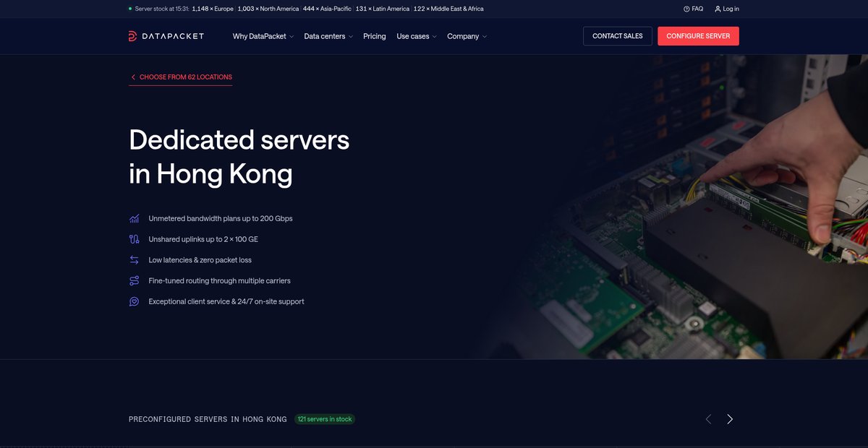Show next preconfigured servers with right arrow
The height and width of the screenshot is (448, 868).
(x=730, y=419)
